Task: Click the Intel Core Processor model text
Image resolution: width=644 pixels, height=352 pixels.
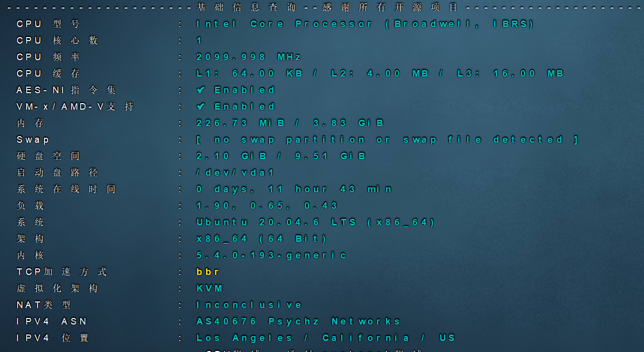Action: click(x=365, y=24)
